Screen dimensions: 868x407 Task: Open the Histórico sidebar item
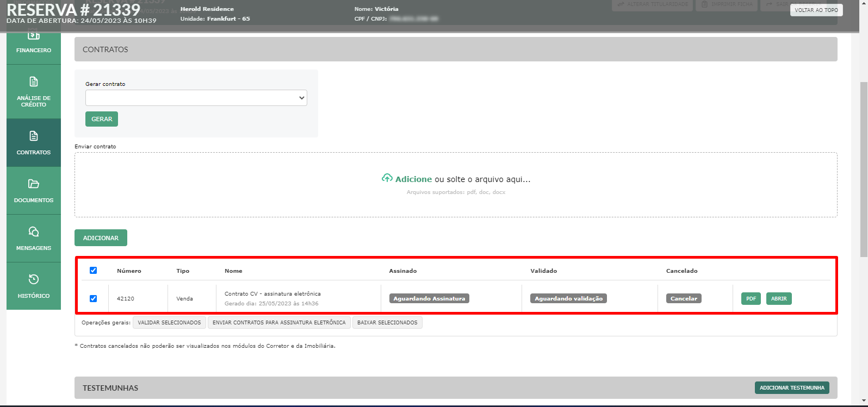(x=34, y=286)
